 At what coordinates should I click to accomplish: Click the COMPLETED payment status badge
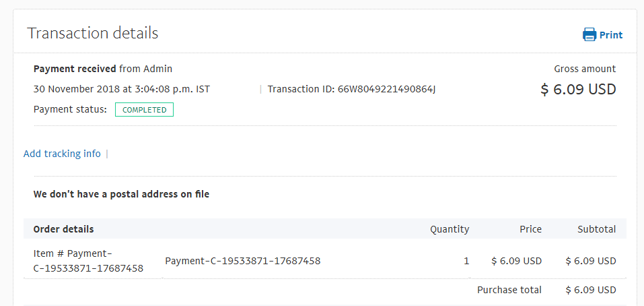click(144, 110)
